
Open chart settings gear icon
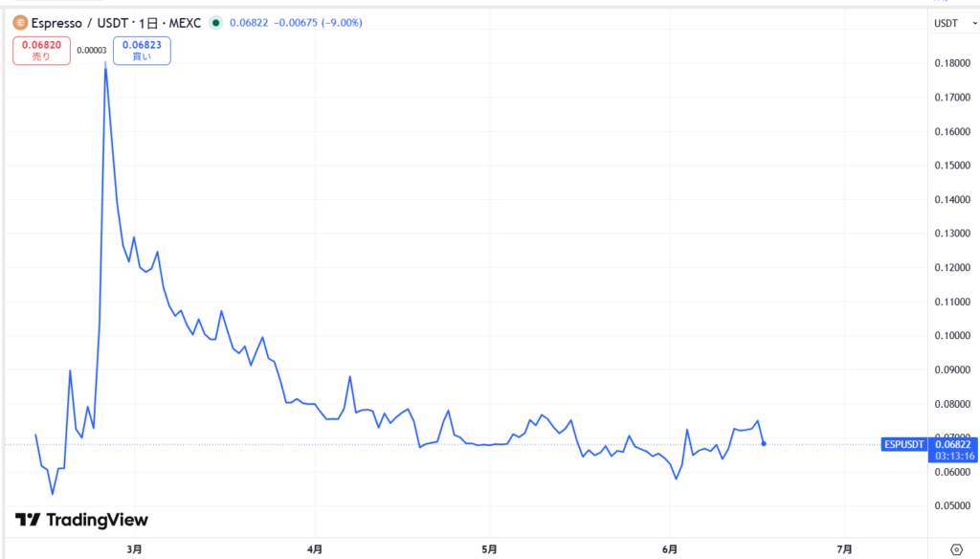click(956, 549)
